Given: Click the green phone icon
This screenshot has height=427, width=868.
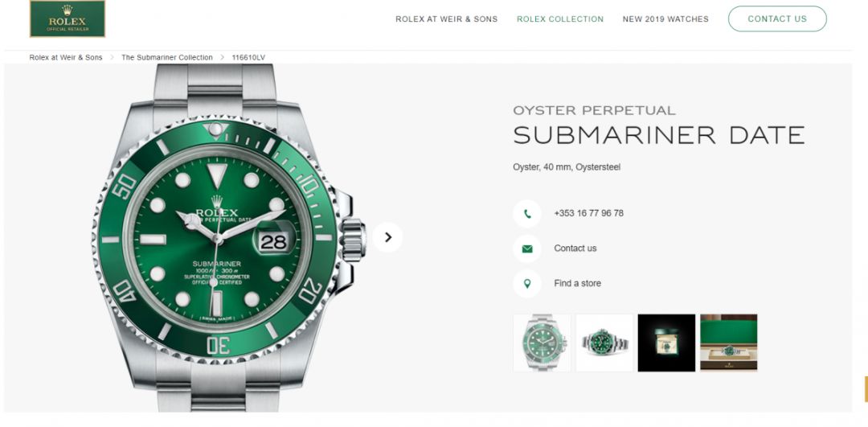Looking at the screenshot, I should point(527,214).
